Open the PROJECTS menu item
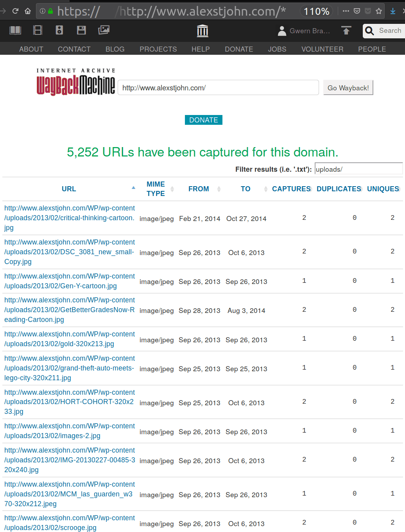This screenshot has height=532, width=405. click(x=158, y=49)
